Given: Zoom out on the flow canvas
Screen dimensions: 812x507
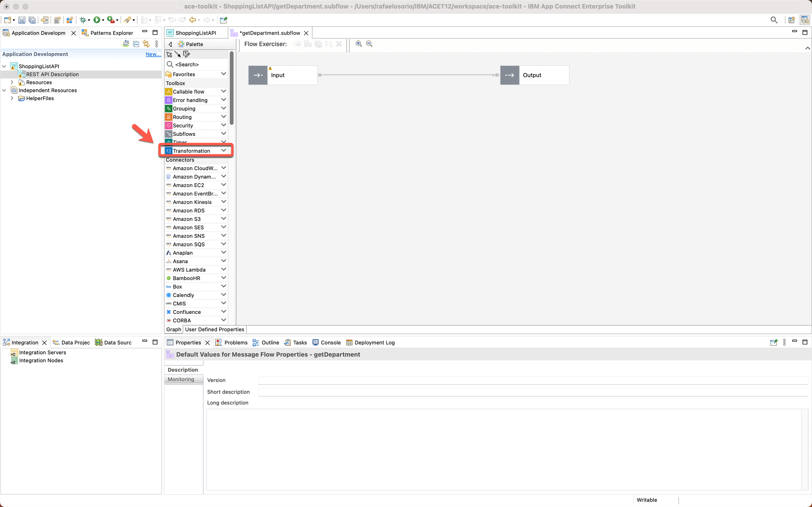Looking at the screenshot, I should pos(369,44).
